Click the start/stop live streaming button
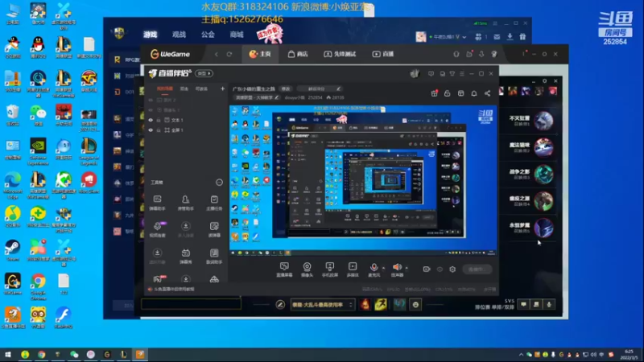644x362 pixels. [x=477, y=269]
